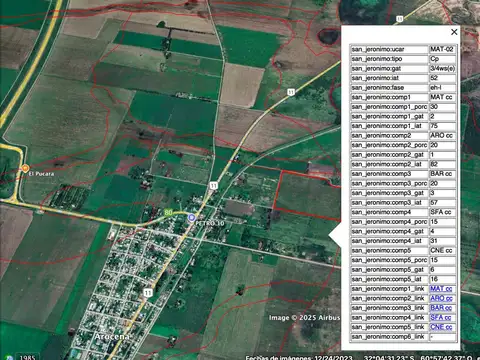Open the SFA cc component link
Screen dimensions: 480x360
tap(440, 318)
